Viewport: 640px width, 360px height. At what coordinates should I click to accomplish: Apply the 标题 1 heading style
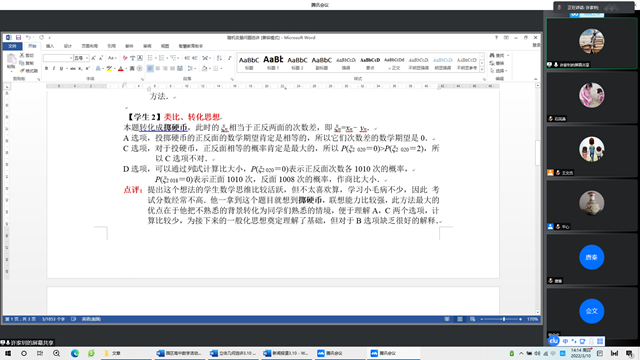tap(273, 62)
